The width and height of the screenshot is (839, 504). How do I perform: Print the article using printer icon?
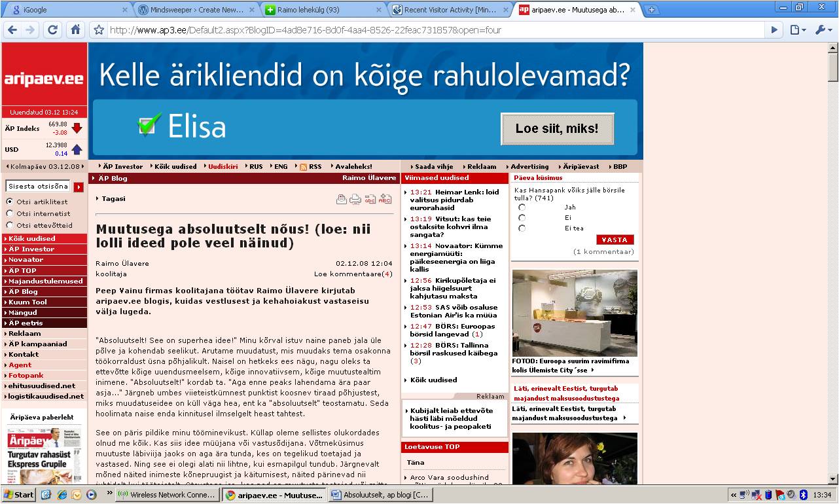[355, 200]
